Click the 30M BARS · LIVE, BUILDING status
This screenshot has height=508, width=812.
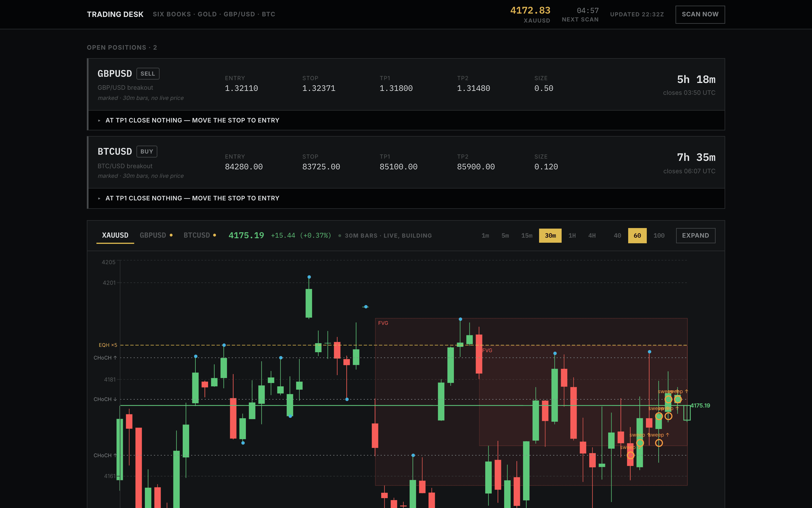click(388, 236)
